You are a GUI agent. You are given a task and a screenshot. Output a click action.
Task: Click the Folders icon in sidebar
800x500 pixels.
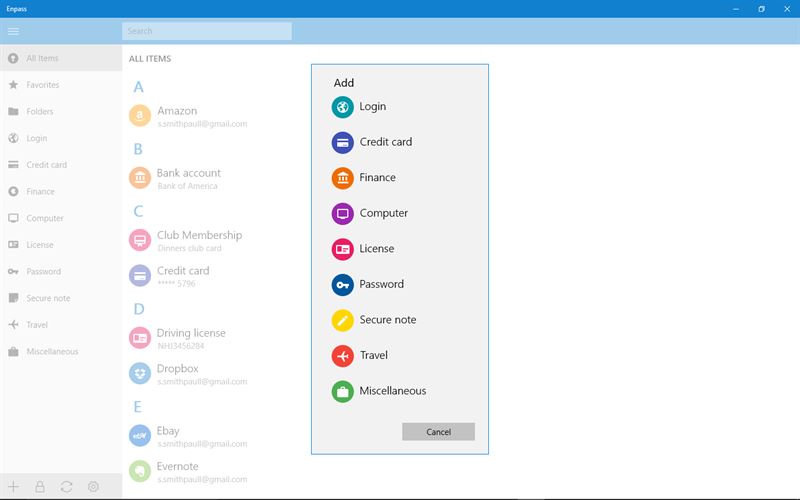tap(13, 111)
